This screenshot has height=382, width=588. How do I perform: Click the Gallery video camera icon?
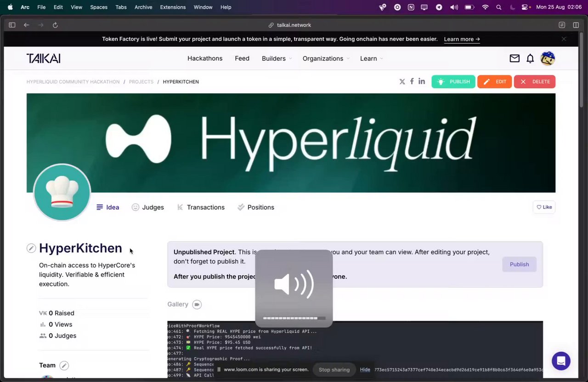pos(197,304)
